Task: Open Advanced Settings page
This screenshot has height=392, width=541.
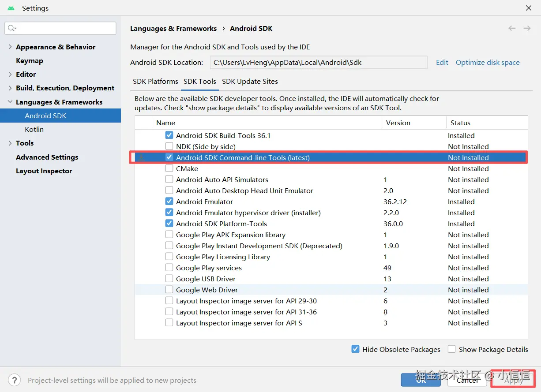Action: pos(47,157)
